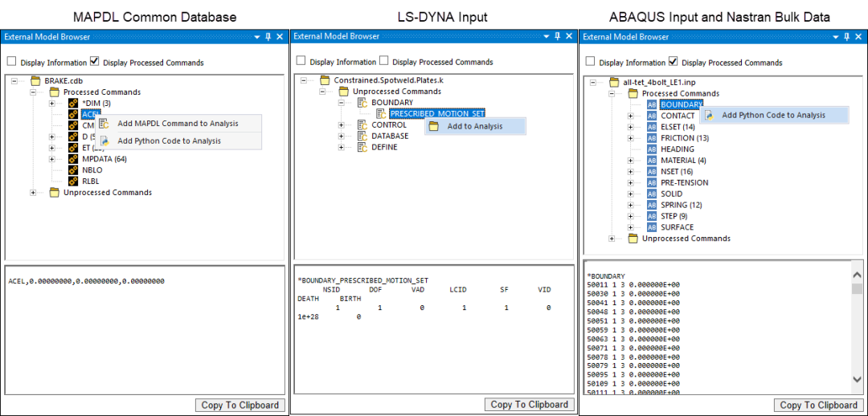Screen dimensions: 868x416
Task: Select the ACEL command text line
Action: 86,281
